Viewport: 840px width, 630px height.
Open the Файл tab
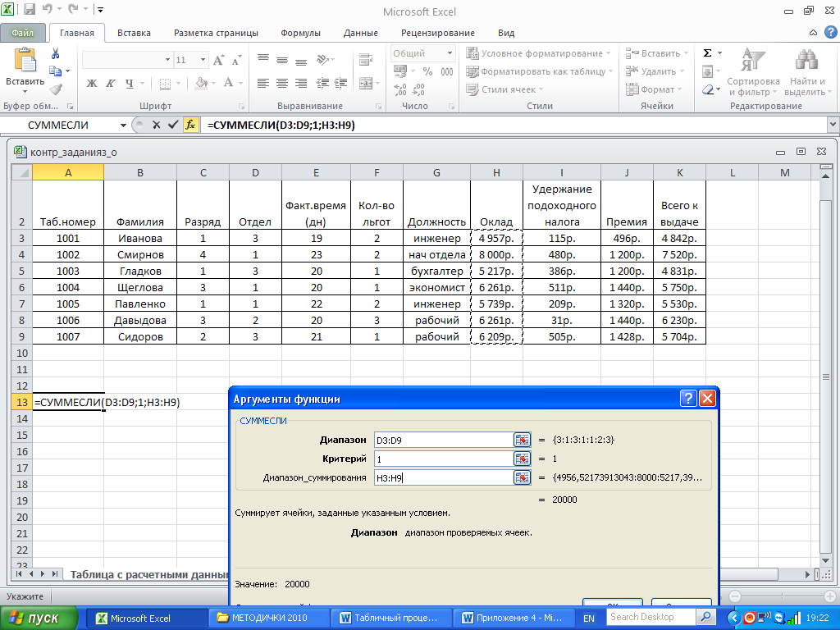click(23, 33)
